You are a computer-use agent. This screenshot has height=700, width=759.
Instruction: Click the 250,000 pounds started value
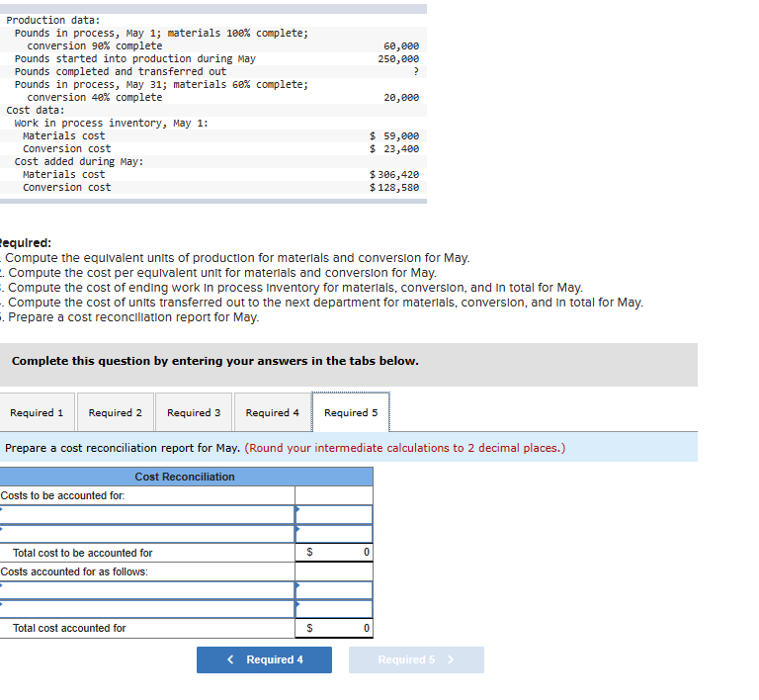(x=398, y=58)
